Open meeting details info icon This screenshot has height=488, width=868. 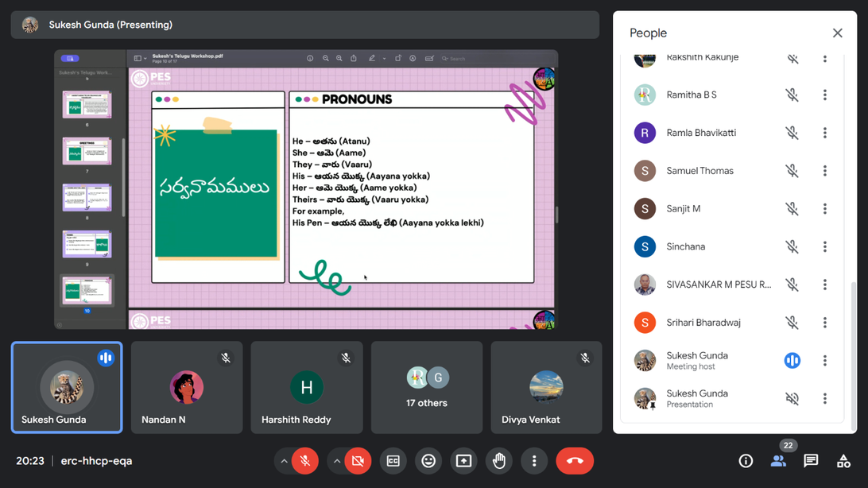746,461
